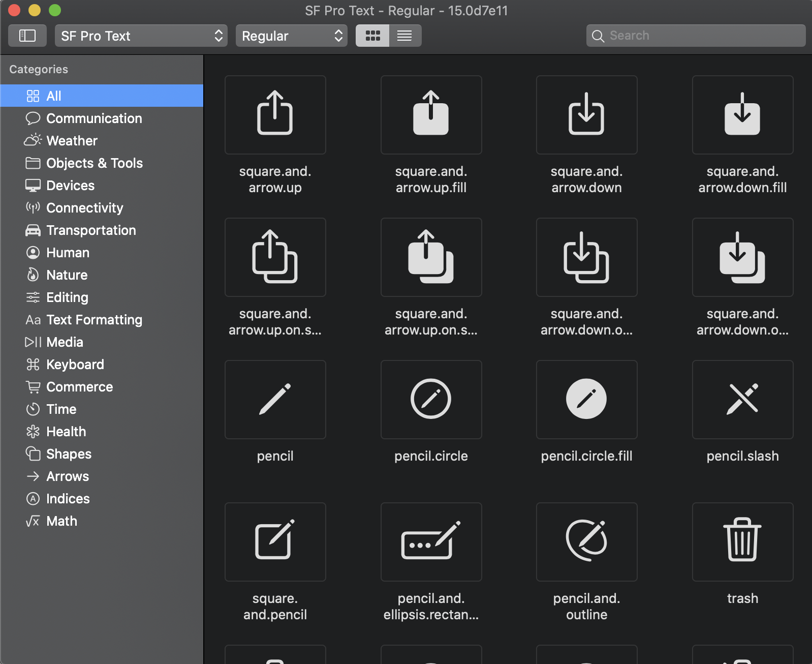
Task: Switch to list view
Action: click(405, 36)
